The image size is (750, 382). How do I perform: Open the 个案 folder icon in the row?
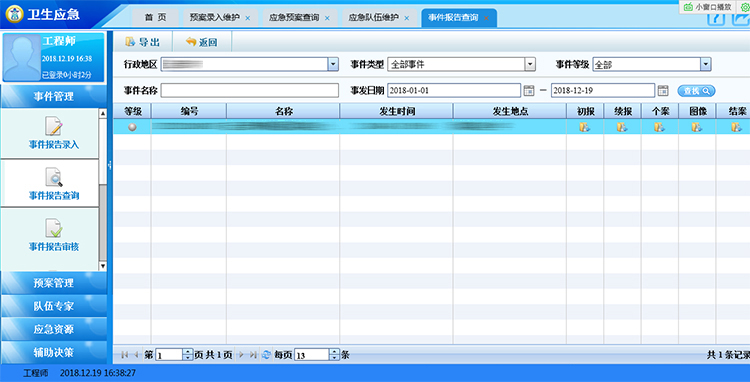point(659,127)
